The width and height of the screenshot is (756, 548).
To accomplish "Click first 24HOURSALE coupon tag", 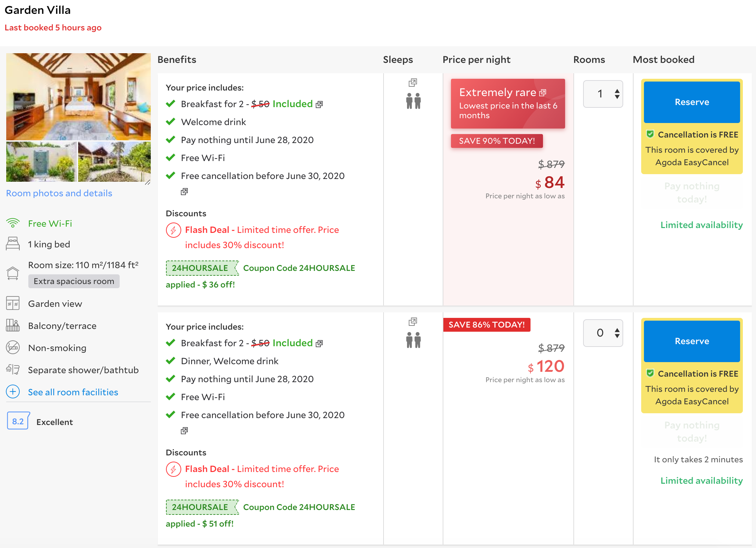I will 201,268.
